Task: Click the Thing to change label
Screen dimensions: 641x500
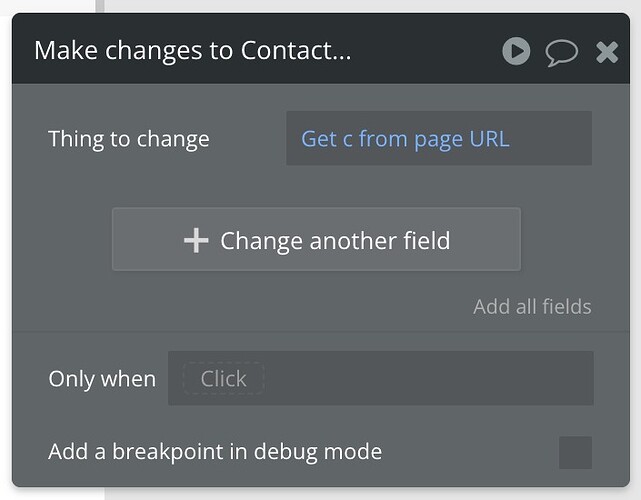Action: click(129, 139)
